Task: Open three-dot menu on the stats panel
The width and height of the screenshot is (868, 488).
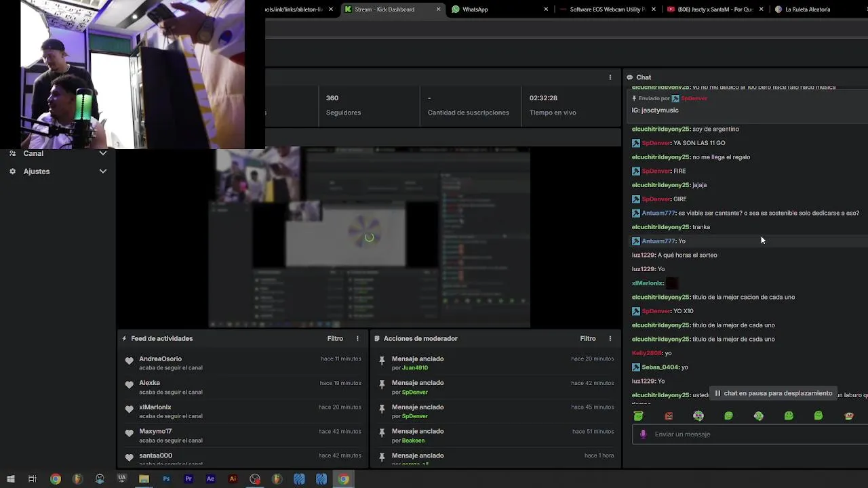Action: (610, 77)
